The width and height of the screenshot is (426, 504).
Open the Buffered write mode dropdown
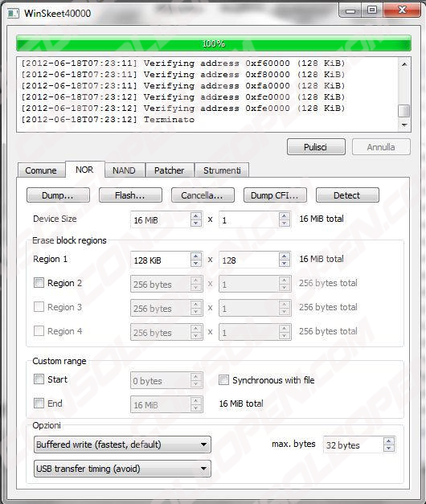click(x=122, y=445)
